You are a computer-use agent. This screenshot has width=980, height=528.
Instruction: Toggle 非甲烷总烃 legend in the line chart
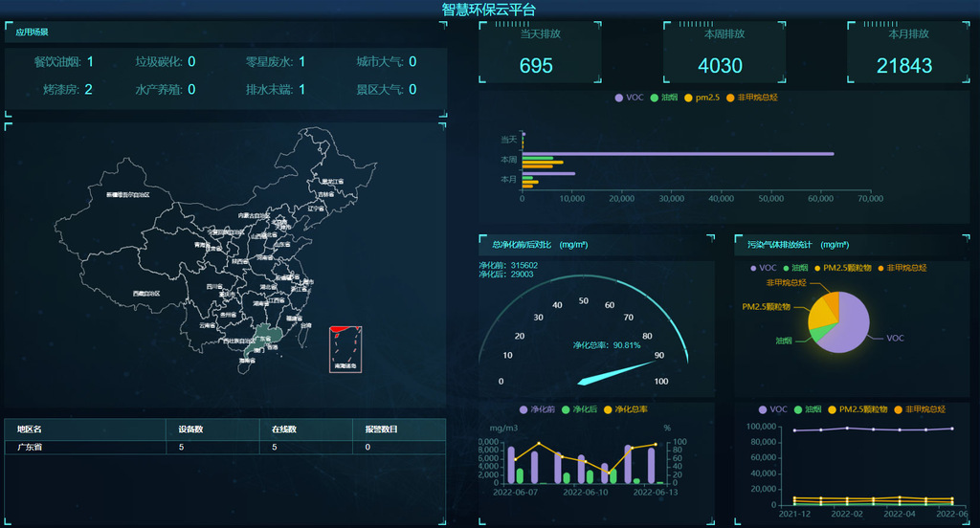coord(920,409)
